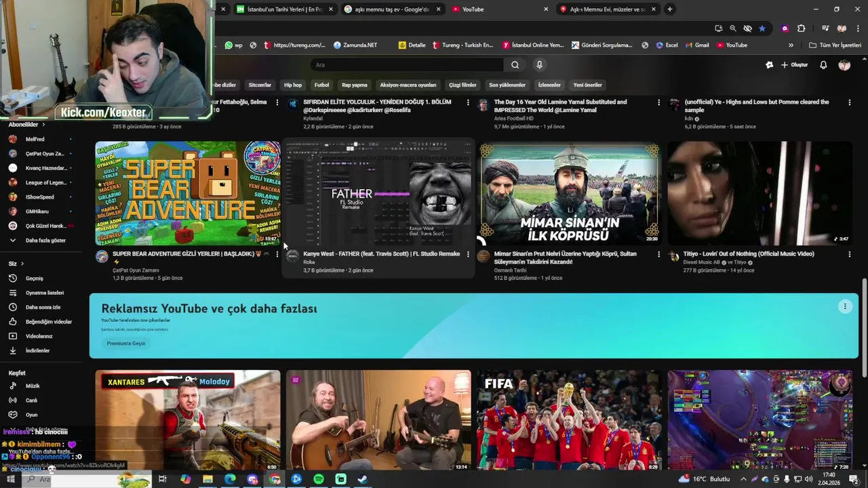Viewport: 868px width, 488px height.
Task: Select the Hip hop filter chip
Action: coord(293,85)
